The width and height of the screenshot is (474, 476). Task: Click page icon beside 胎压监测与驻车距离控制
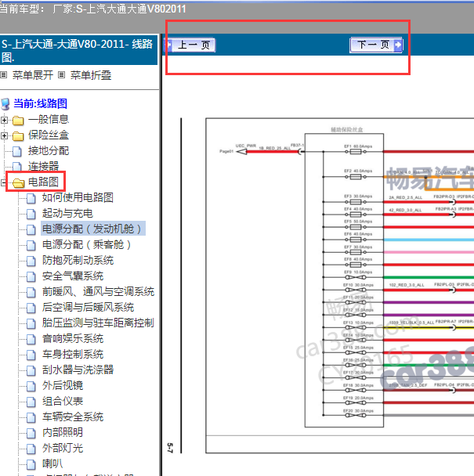pyautogui.click(x=31, y=323)
